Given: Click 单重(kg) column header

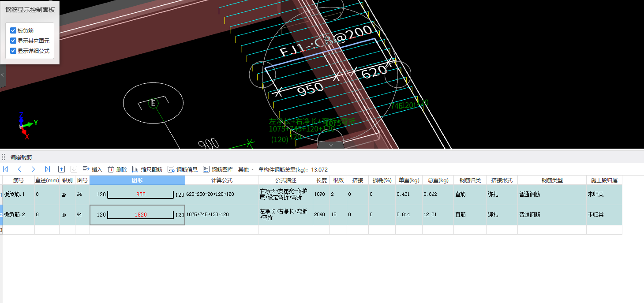Looking at the screenshot, I should tap(409, 180).
